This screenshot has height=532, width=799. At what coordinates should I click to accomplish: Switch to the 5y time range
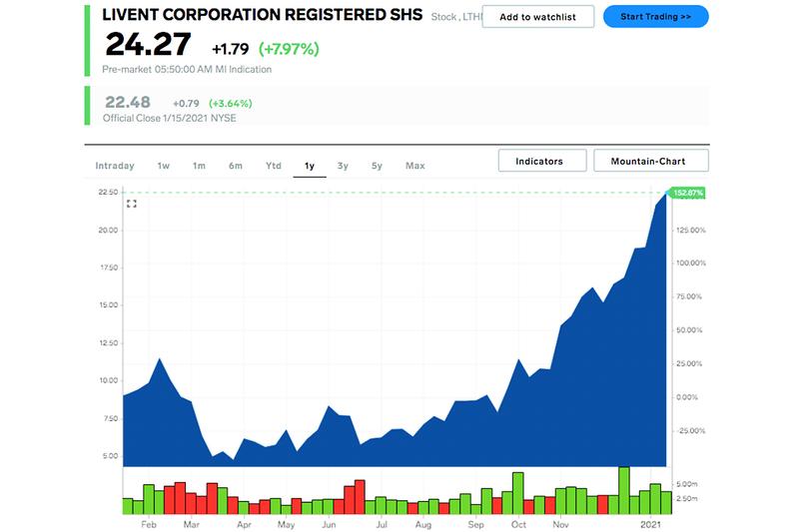point(377,166)
